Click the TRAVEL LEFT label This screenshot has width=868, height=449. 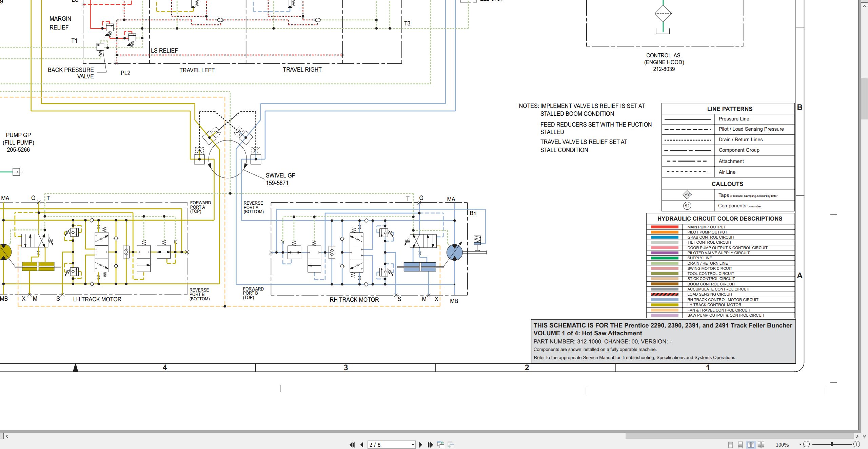[197, 70]
